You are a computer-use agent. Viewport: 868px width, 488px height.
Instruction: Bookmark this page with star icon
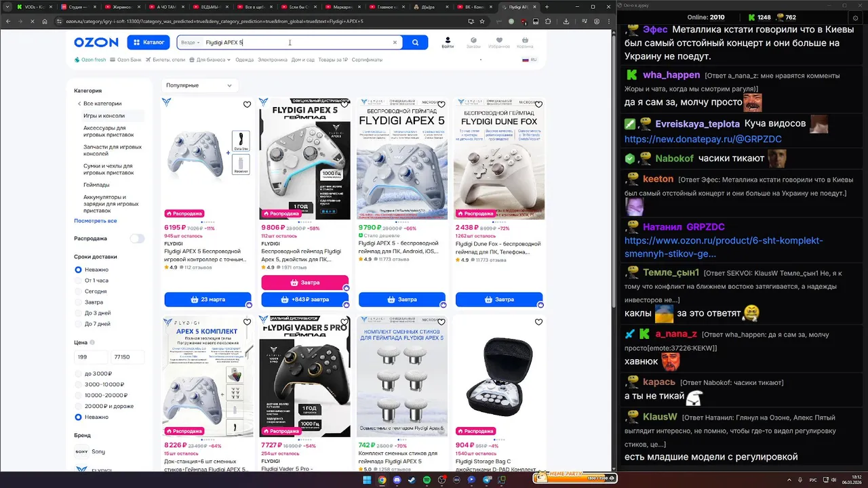coord(484,21)
